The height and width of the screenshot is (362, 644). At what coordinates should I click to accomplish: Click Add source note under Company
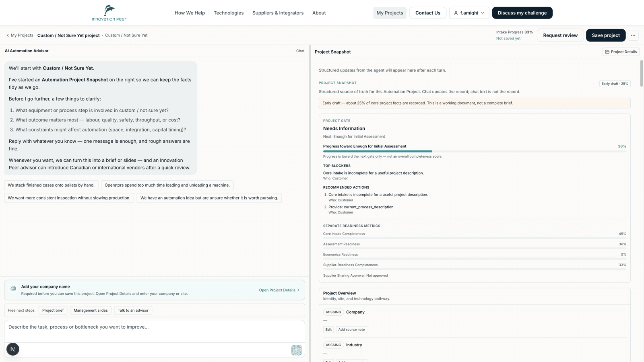pos(351,329)
